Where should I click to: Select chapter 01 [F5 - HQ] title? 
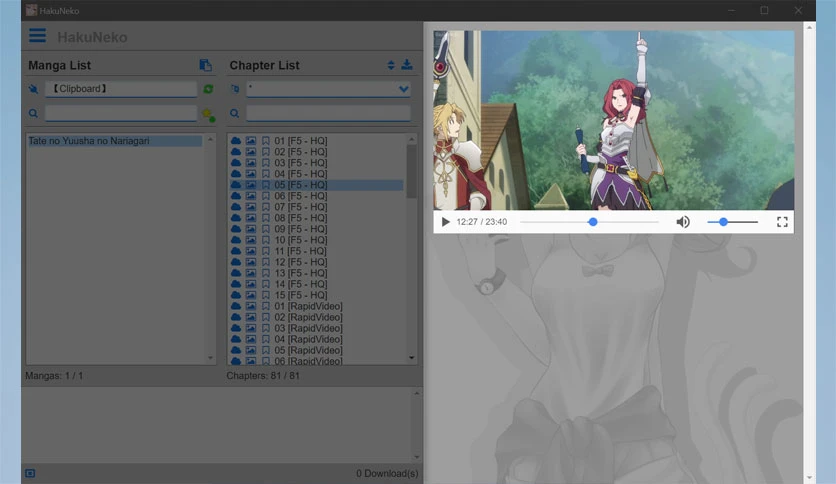click(x=301, y=141)
